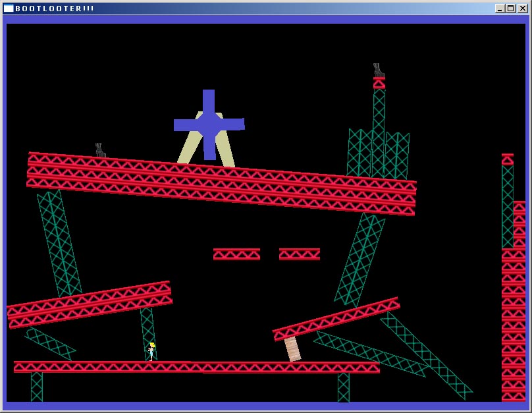This screenshot has width=532, height=413.
Task: Click the blonde character sprite
Action: 151,352
